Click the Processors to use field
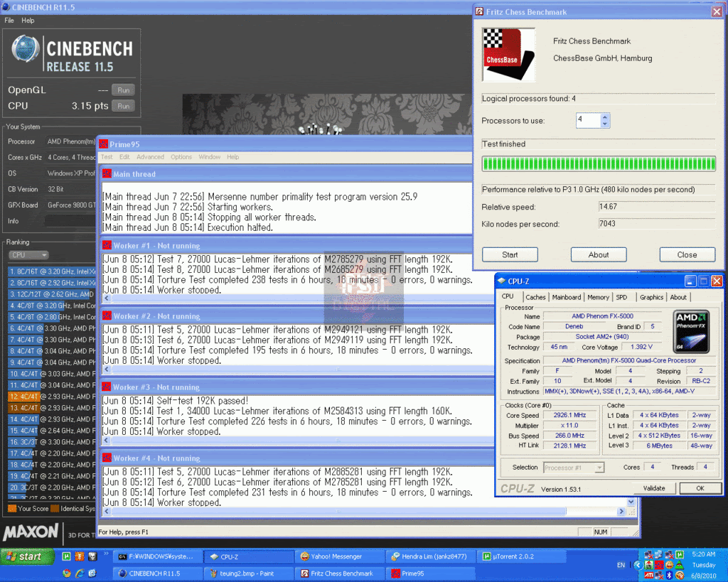The image size is (728, 582). pyautogui.click(x=588, y=120)
